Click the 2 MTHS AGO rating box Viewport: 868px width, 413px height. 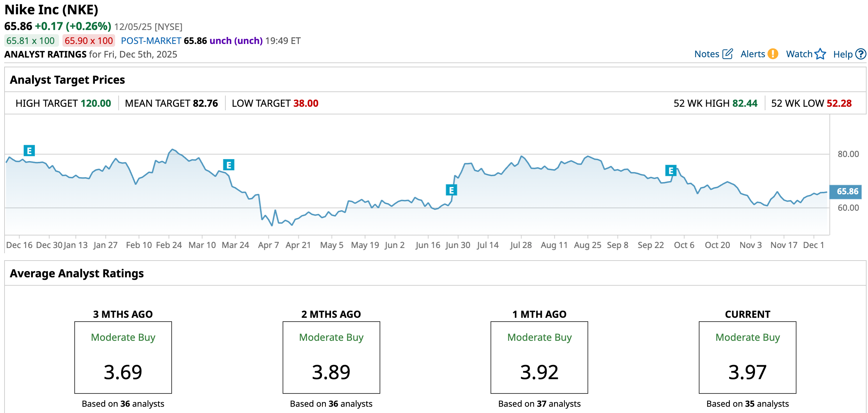(331, 358)
